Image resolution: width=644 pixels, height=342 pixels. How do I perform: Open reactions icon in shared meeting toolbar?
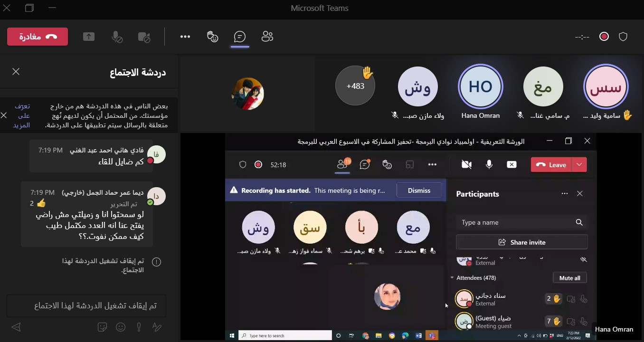[387, 165]
